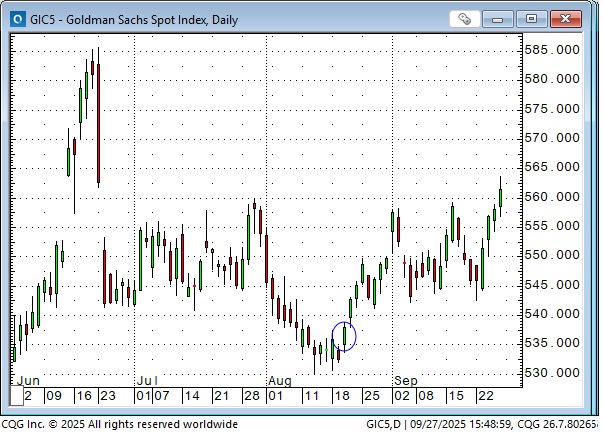Select the Jul month label on time axis
The height and width of the screenshot is (433, 603).
(x=146, y=381)
